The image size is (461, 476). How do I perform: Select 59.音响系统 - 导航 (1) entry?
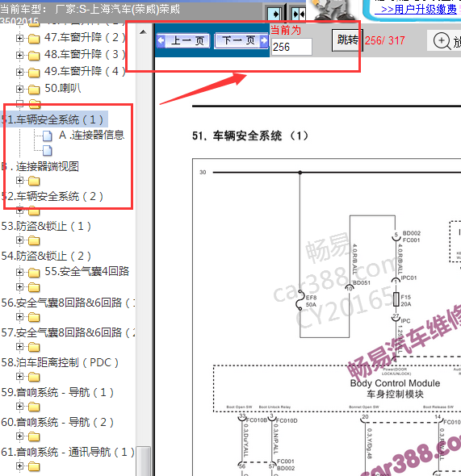(x=57, y=392)
